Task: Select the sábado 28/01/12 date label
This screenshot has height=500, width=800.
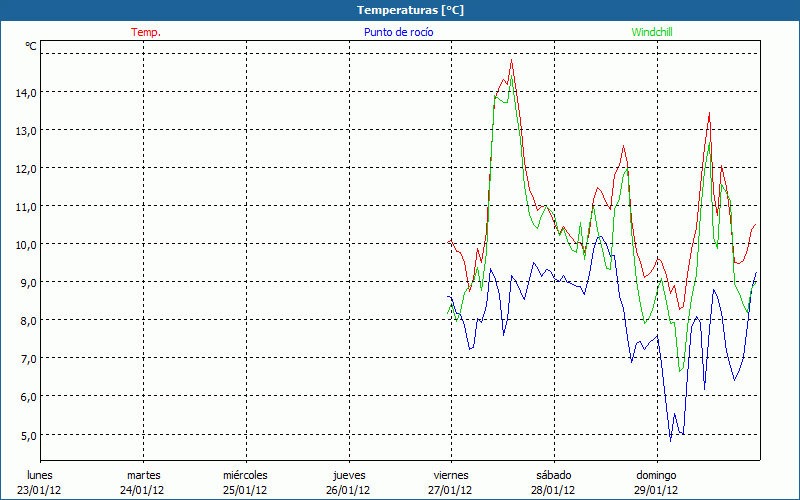Action: point(553,482)
